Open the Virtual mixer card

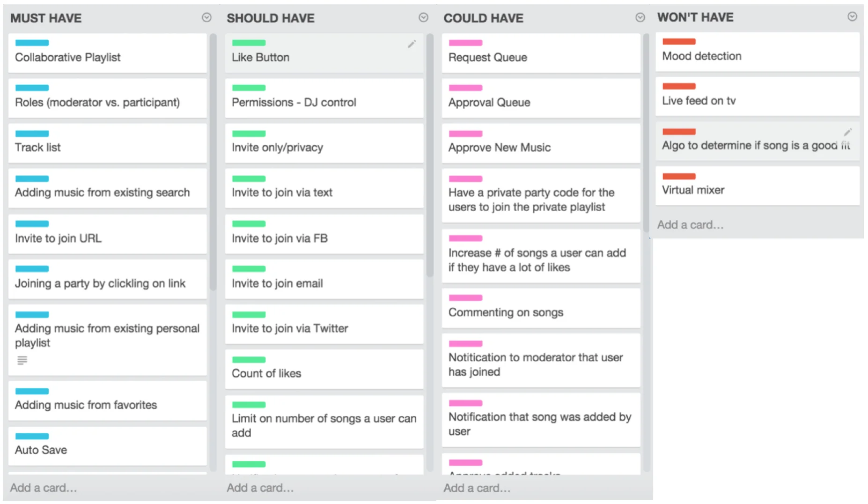click(757, 186)
